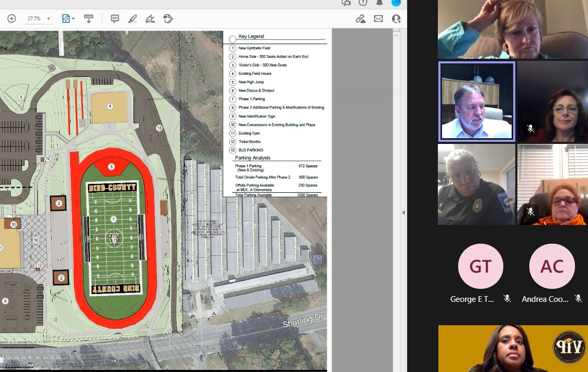The image size is (588, 372).
Task: Select the AC participant avatar
Action: [552, 266]
